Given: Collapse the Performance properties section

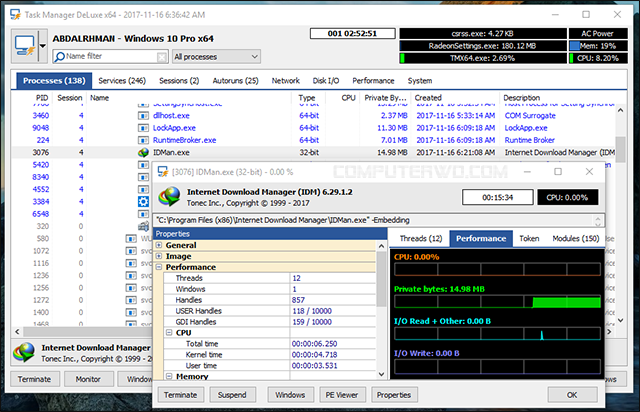Looking at the screenshot, I should point(159,267).
